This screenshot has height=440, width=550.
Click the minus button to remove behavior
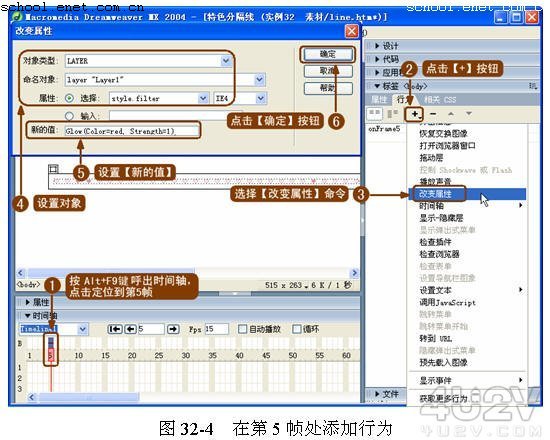(433, 113)
